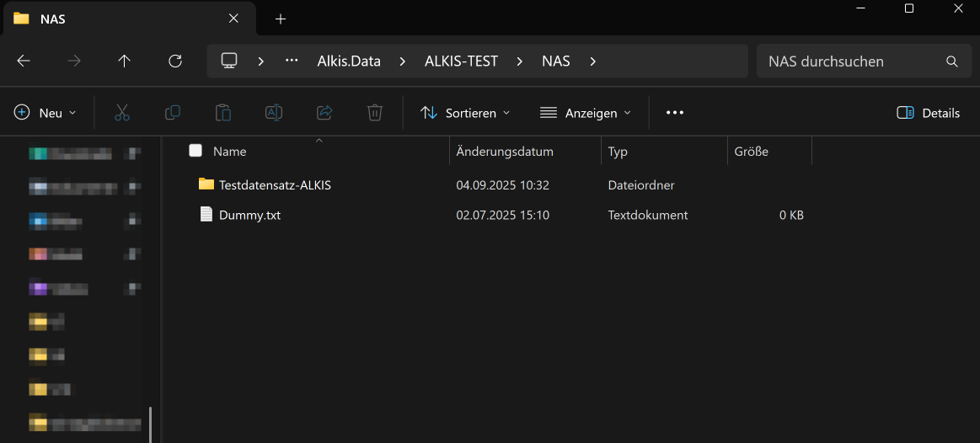Click the Delete trash can icon
The width and height of the screenshot is (980, 443).
pos(375,113)
